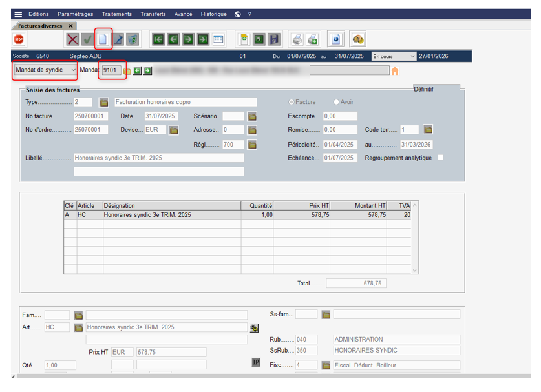
Task: Expand the En cours status dropdown
Action: click(x=393, y=56)
